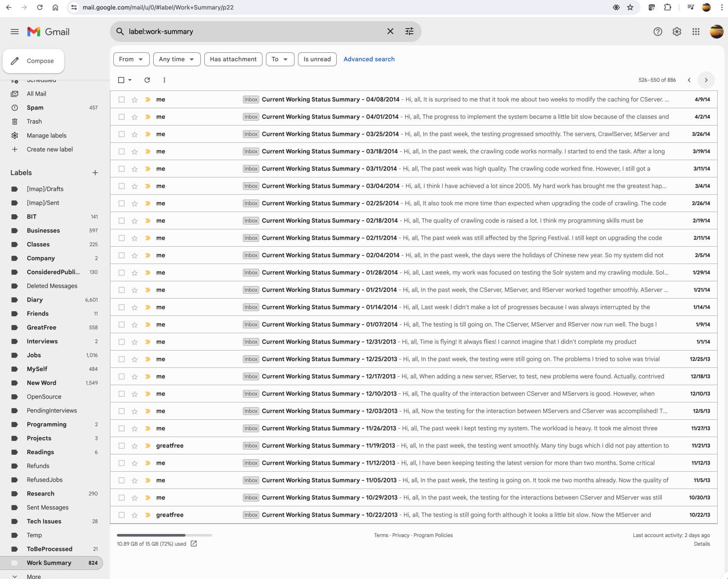Screen dimensions: 728x579
Task: Star the 12/31/2013 summary email
Action: click(x=135, y=342)
